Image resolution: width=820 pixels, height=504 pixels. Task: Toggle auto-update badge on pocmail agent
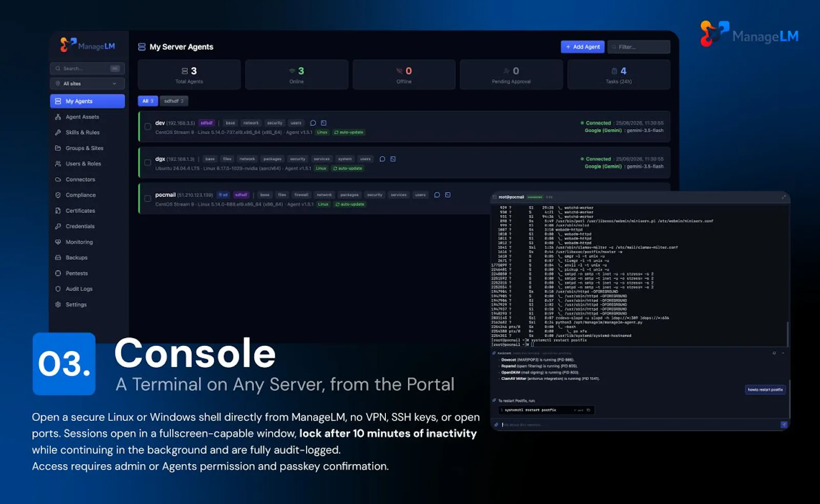pos(350,204)
